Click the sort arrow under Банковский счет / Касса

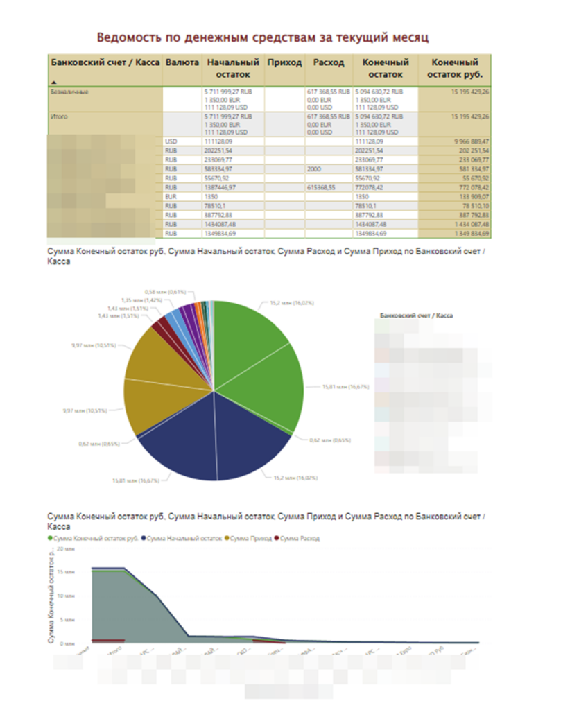(x=54, y=82)
